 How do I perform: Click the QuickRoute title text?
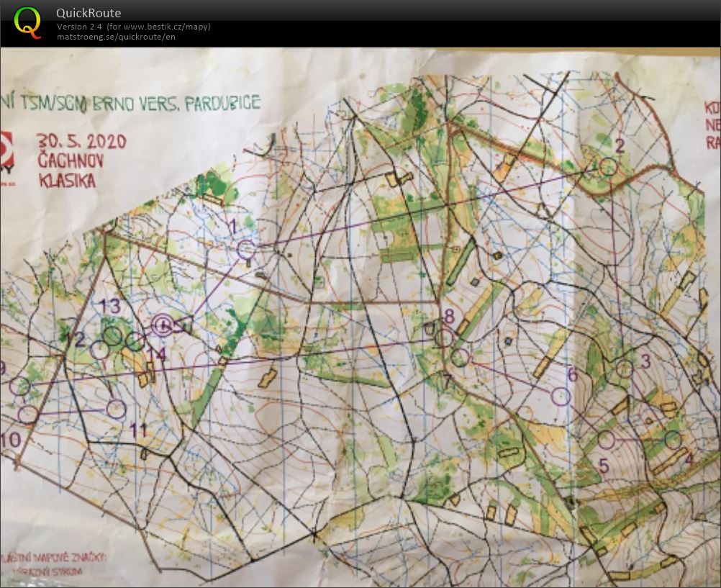(89, 13)
